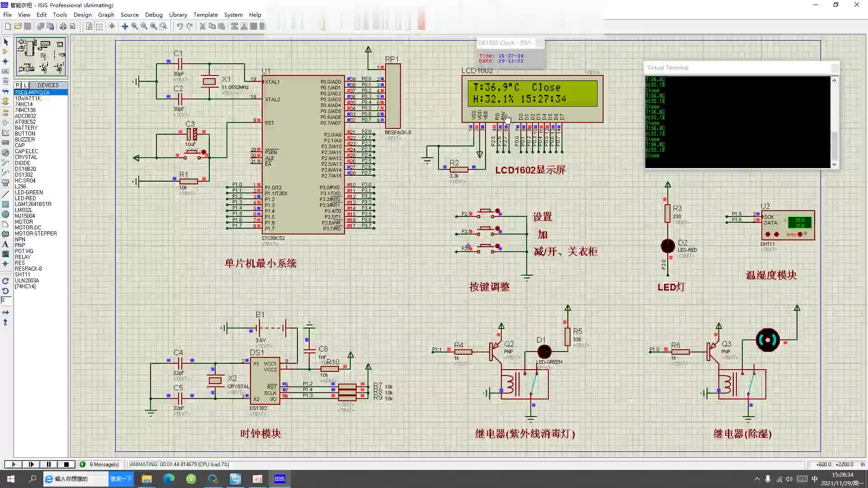Select the 2D Graphics Line tool

pos(6,194)
